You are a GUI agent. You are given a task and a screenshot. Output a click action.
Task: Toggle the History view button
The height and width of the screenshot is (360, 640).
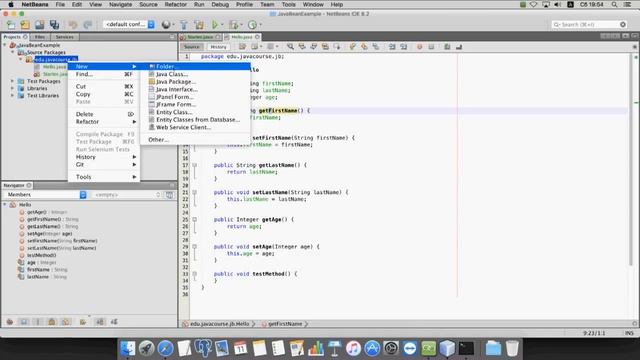point(218,47)
